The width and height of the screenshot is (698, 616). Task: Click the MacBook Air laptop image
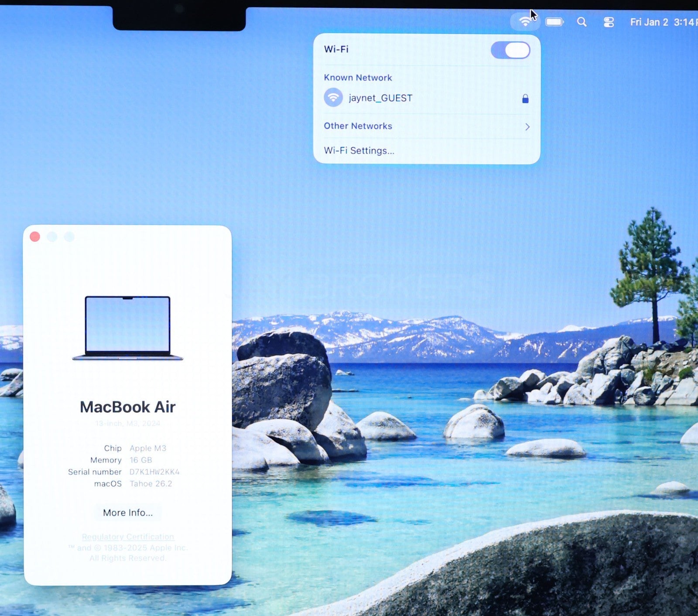pyautogui.click(x=127, y=328)
